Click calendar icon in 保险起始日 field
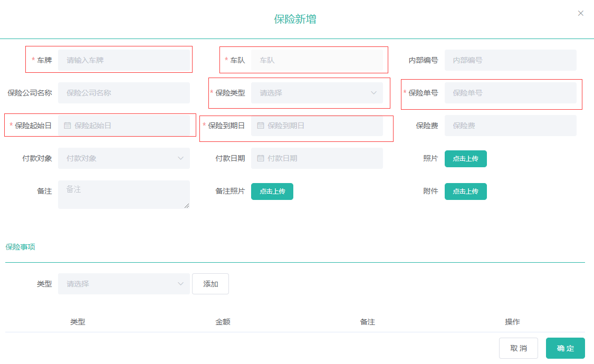Screen dimensions: 594x364 [68, 126]
